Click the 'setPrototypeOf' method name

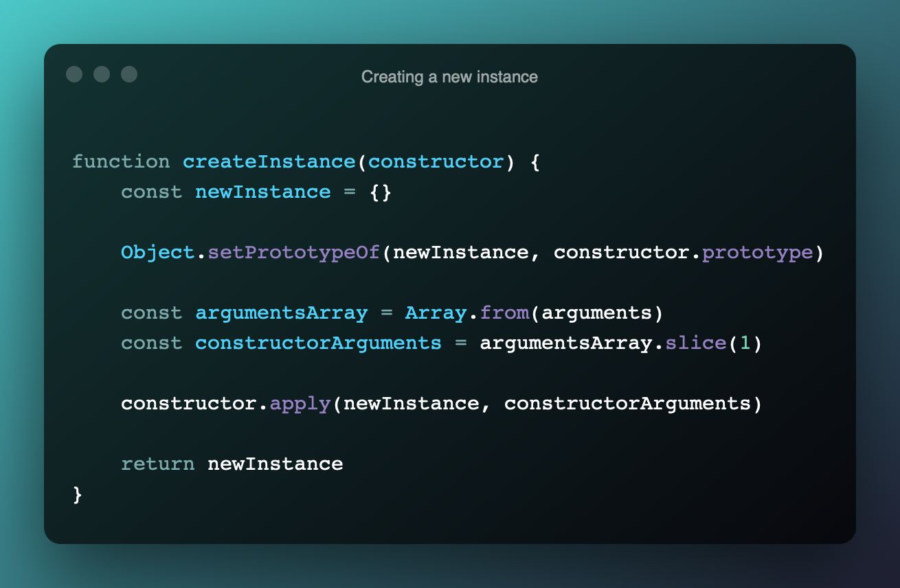pyautogui.click(x=293, y=253)
